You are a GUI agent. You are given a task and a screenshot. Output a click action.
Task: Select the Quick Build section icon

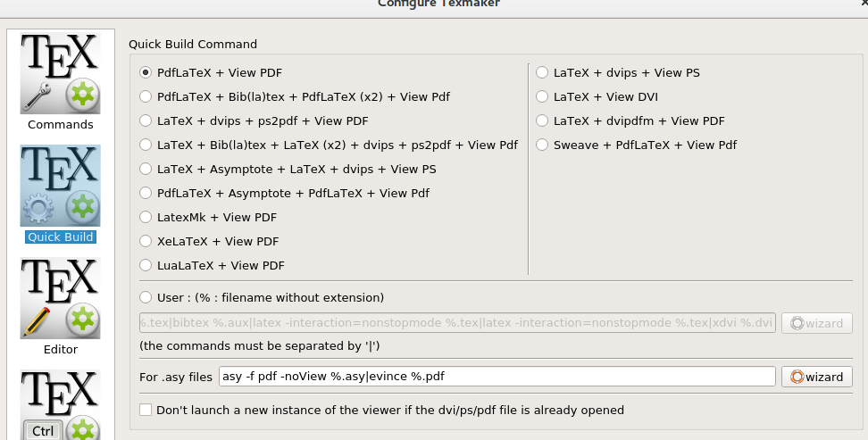tap(61, 186)
